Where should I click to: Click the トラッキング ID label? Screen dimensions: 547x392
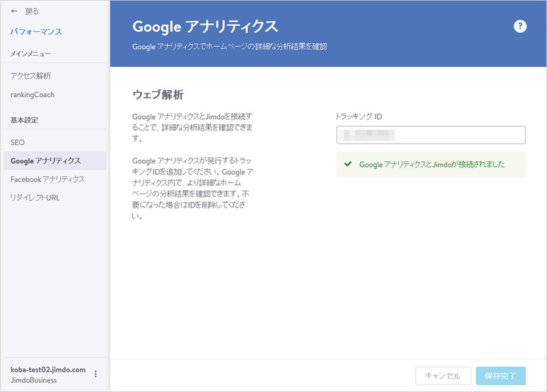pos(359,116)
